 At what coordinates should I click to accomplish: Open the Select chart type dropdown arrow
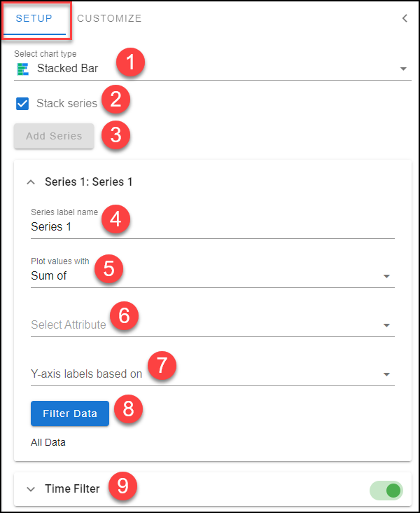point(403,69)
